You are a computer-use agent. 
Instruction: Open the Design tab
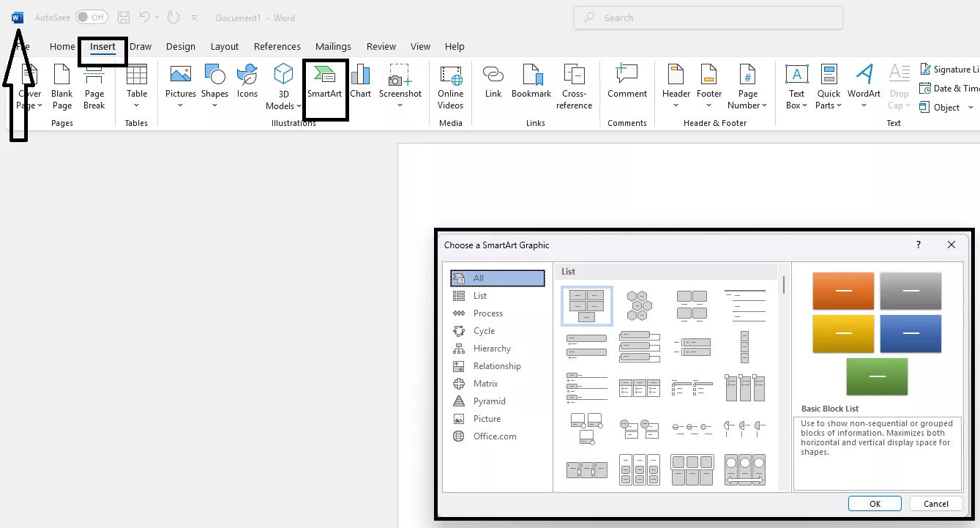pos(181,46)
